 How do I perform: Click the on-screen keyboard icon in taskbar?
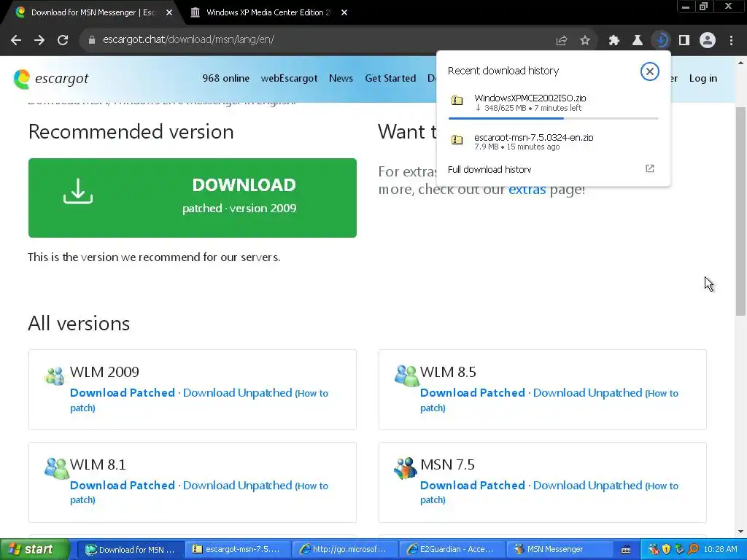626,550
